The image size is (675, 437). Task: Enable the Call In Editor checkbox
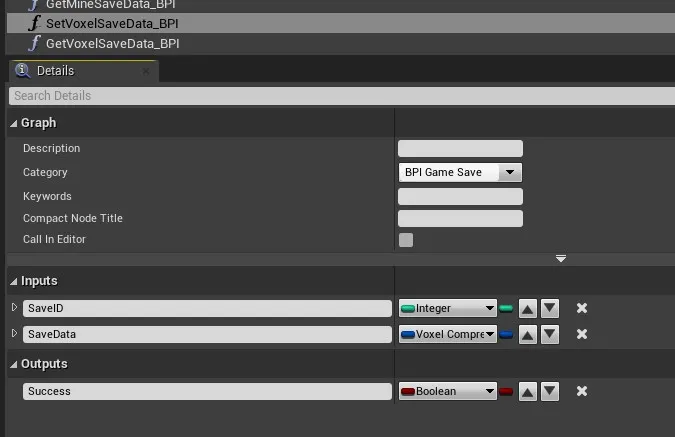(x=406, y=240)
